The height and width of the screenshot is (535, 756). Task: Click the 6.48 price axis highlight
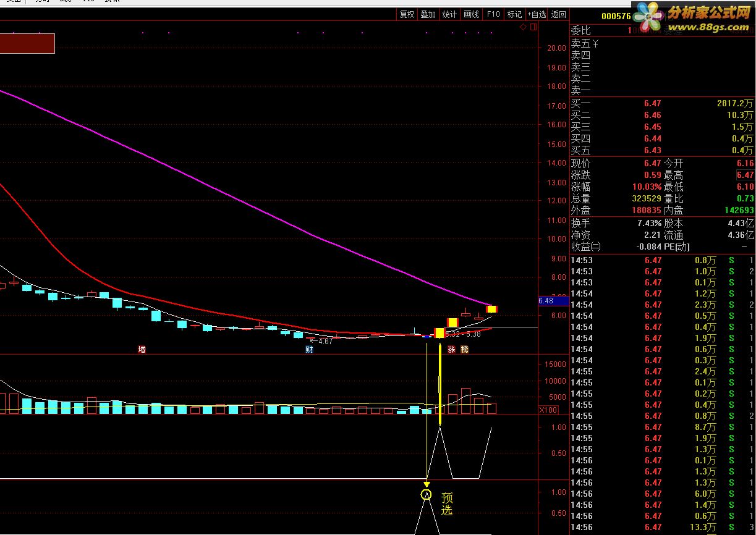(x=554, y=301)
